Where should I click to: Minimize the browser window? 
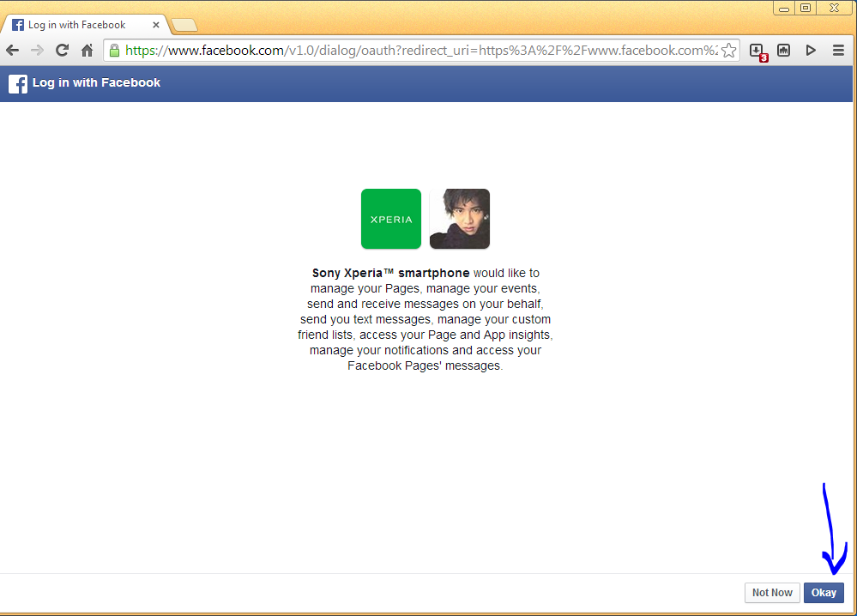click(784, 9)
